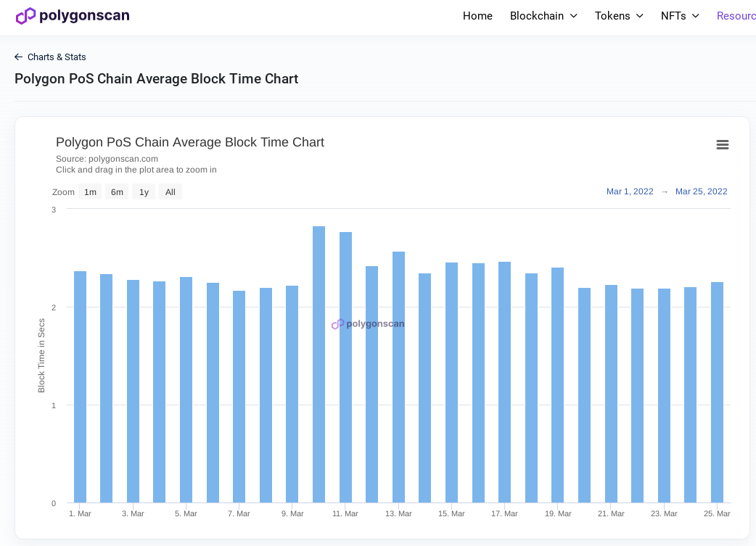Image resolution: width=756 pixels, height=546 pixels.
Task: Select the 25 Mar bar in chart
Action: coord(717,392)
